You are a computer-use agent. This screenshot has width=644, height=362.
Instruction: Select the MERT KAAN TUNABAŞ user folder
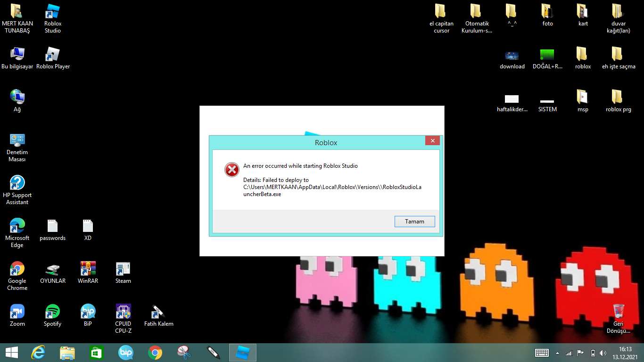(17, 19)
